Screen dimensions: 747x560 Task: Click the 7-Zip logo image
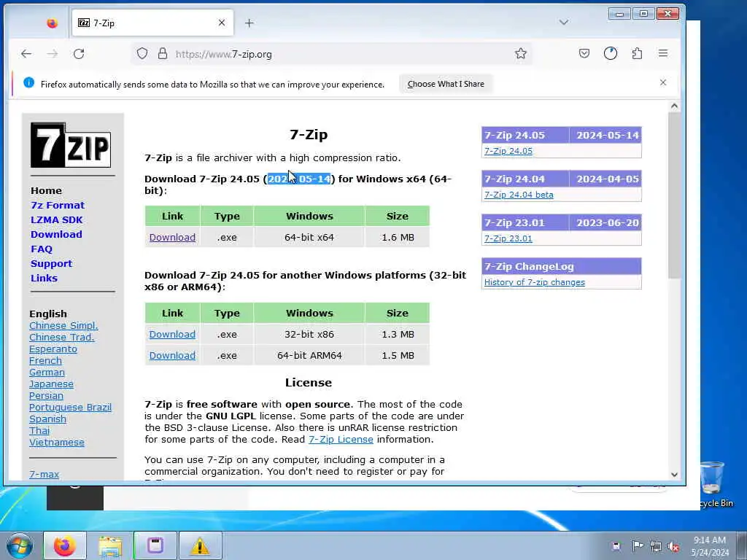click(x=71, y=145)
